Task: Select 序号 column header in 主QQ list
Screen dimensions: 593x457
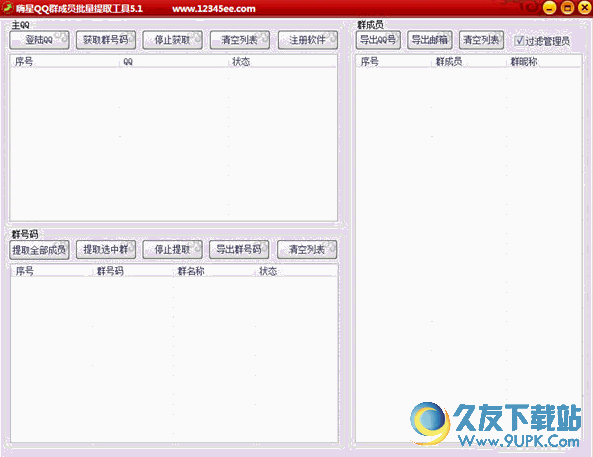Action: [65, 62]
